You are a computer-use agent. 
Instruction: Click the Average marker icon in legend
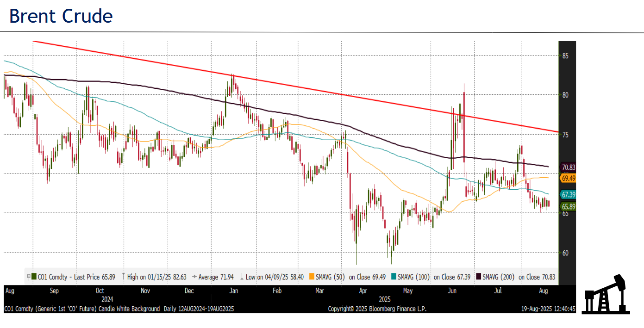pos(194,277)
